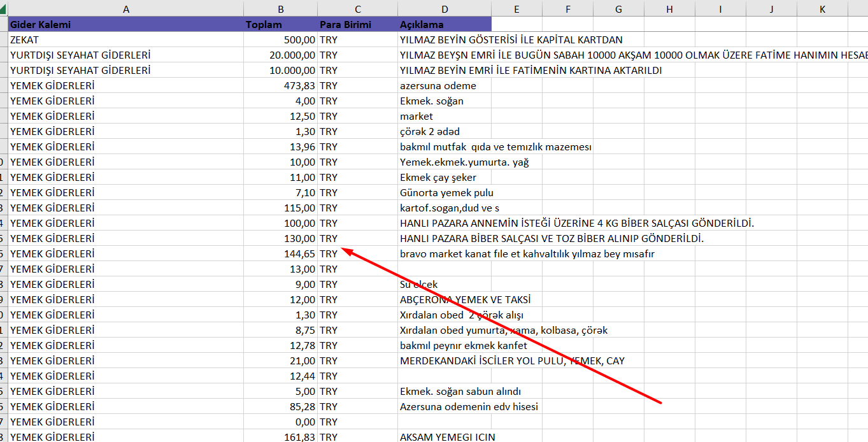Click the "Gider Kalemi" header cell
Screen dimensions: 868x442
click(125, 25)
